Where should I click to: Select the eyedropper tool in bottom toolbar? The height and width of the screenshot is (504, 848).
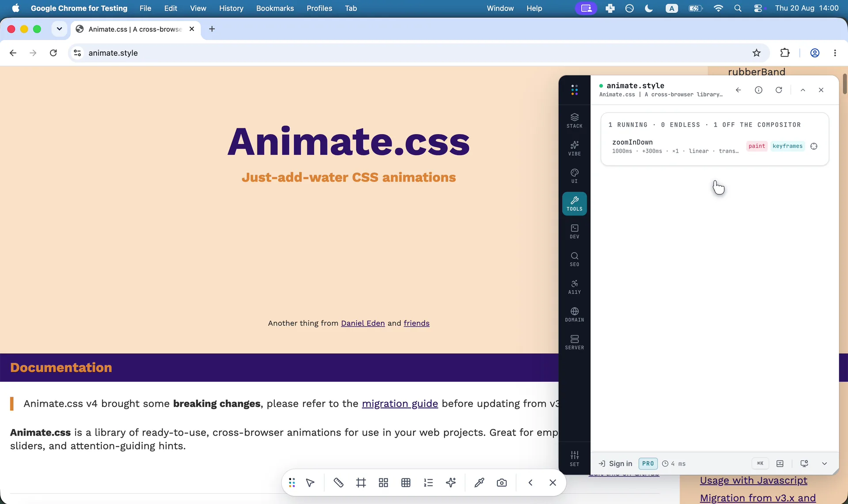tap(479, 483)
